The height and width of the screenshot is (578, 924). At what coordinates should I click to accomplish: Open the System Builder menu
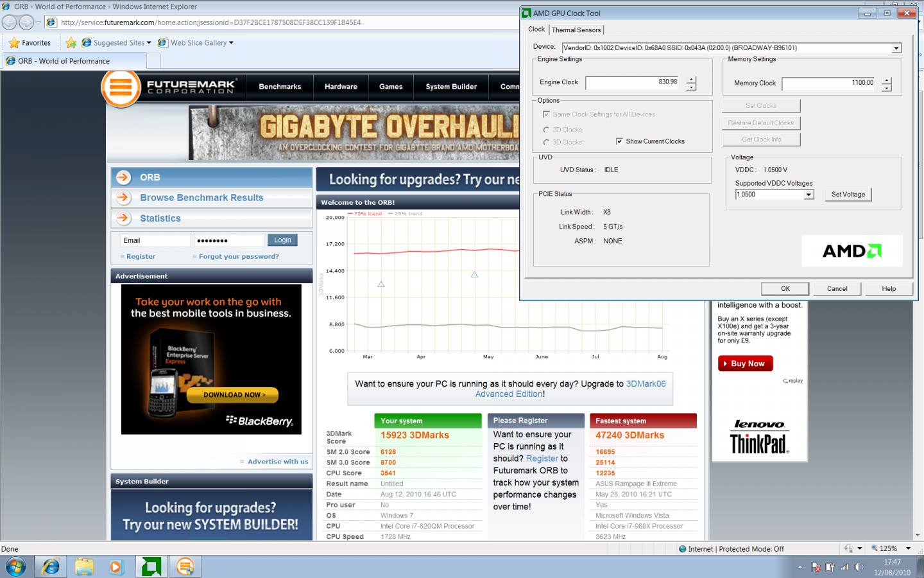451,87
